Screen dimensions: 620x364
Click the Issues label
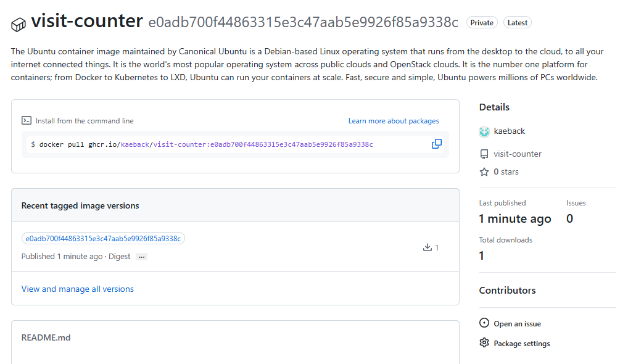(x=576, y=203)
